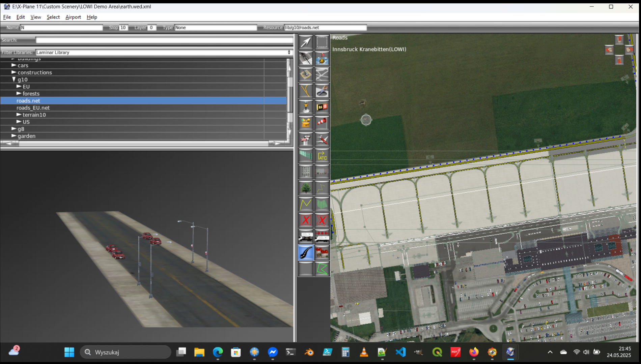Expand the EU subfolder
Image resolution: width=641 pixels, height=364 pixels.
19,86
